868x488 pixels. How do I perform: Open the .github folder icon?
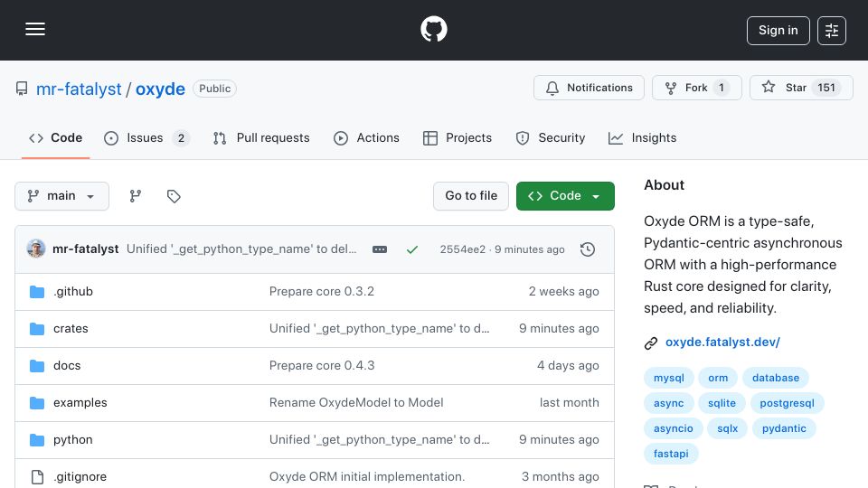tap(37, 292)
